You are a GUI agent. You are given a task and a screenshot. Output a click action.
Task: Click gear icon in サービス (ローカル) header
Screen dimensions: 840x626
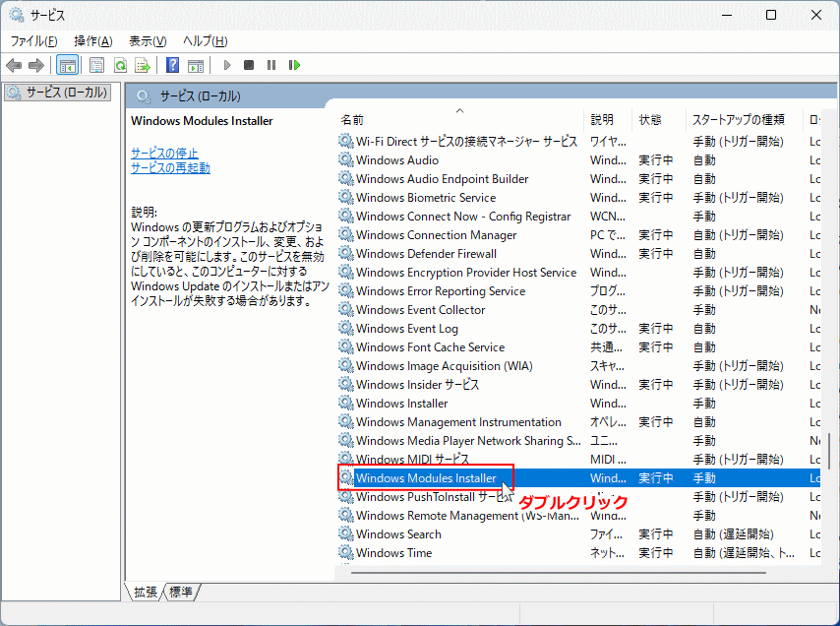pos(143,96)
